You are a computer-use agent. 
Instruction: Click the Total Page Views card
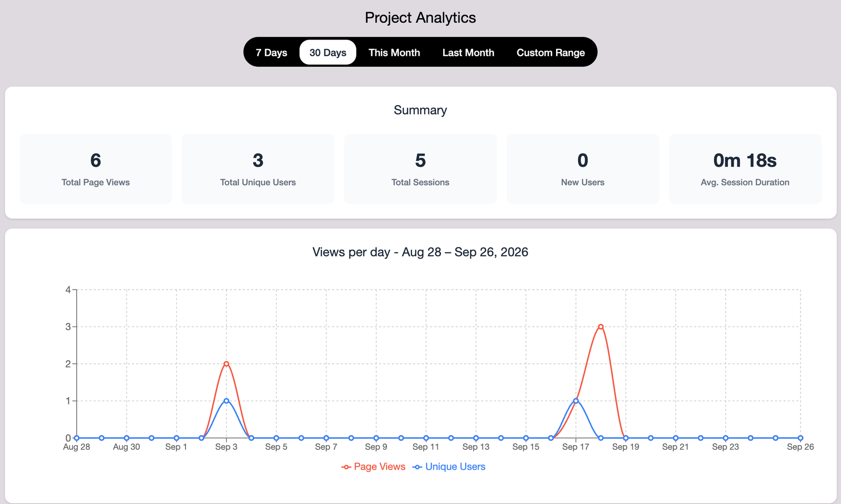coord(96,169)
